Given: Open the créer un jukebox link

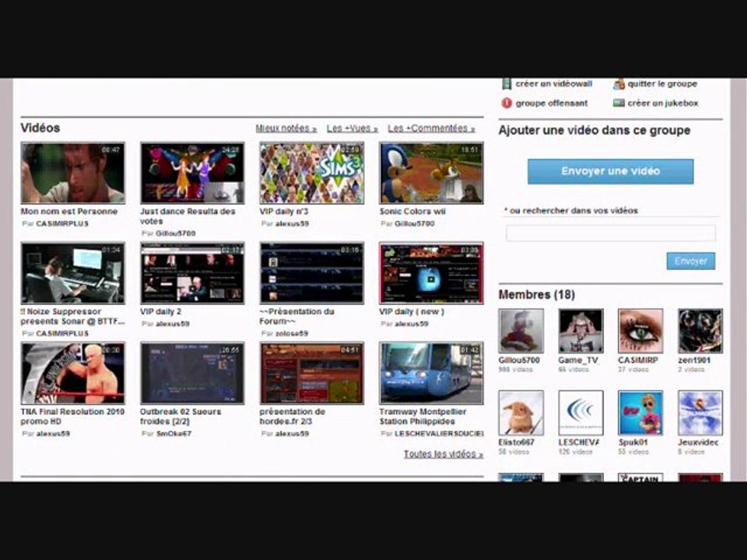Looking at the screenshot, I should (663, 103).
